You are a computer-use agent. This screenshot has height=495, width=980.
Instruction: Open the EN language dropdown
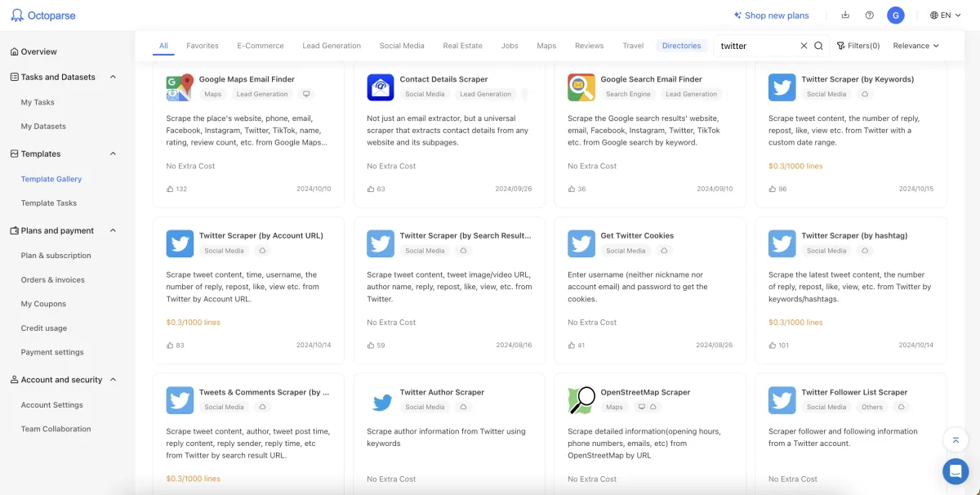click(x=945, y=15)
